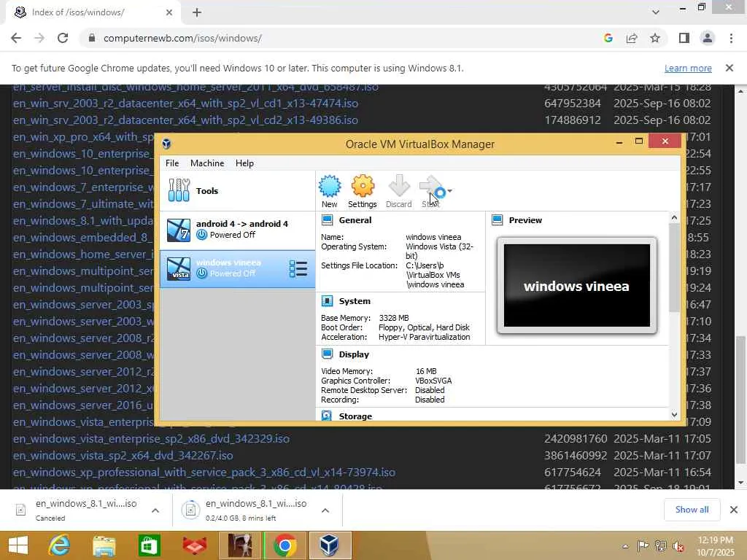Viewport: 747px width, 560px height.
Task: Open the windows vineea machine list menu icon
Action: point(298,269)
